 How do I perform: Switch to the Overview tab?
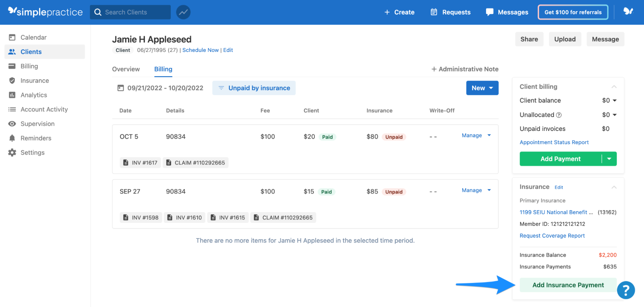point(126,69)
